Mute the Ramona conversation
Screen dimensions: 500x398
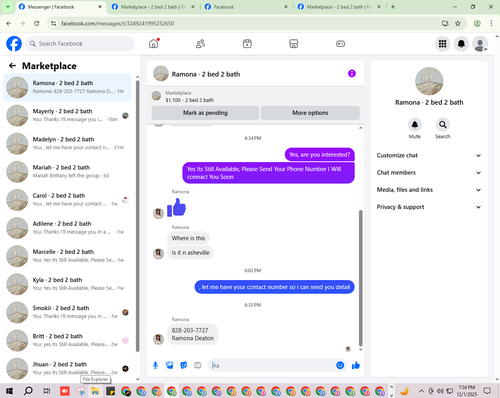415,125
